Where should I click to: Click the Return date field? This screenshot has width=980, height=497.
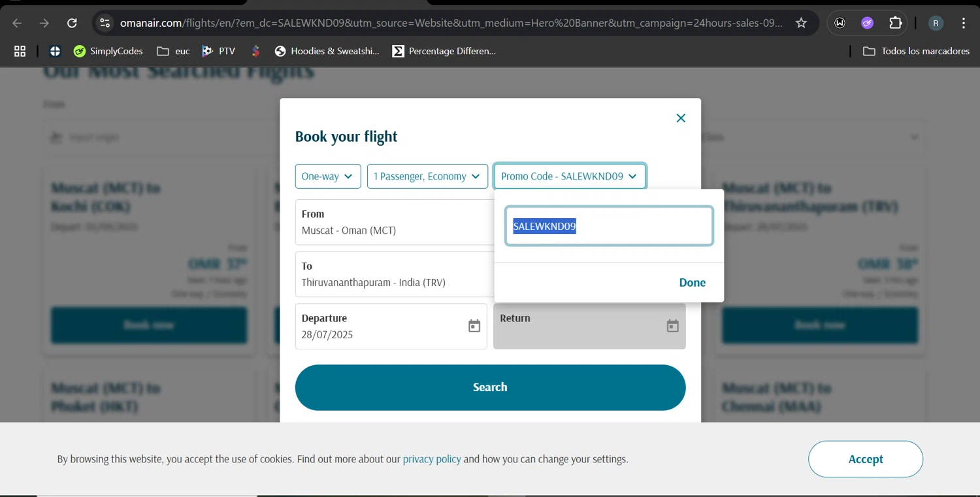coord(589,326)
